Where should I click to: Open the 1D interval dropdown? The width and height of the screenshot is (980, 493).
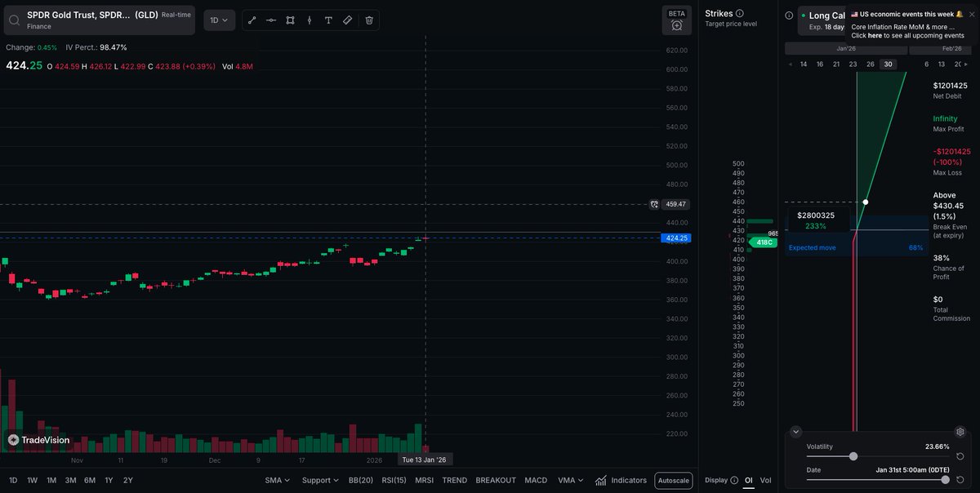point(219,20)
